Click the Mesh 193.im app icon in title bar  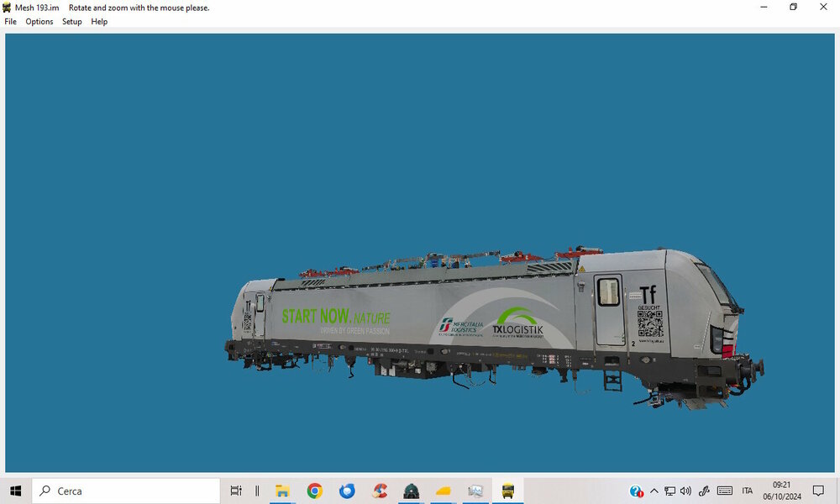(x=7, y=8)
